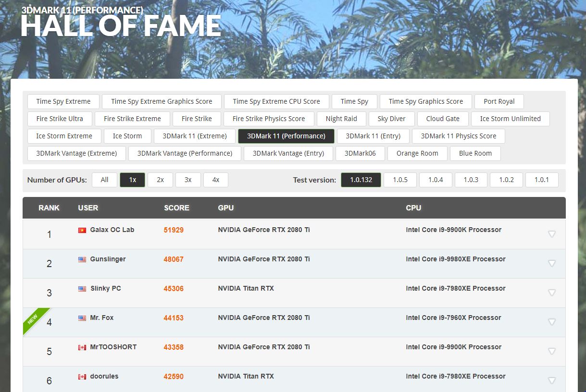This screenshot has width=586, height=392.
Task: Open 3DMark Vantage (Performance) tab
Action: (185, 153)
